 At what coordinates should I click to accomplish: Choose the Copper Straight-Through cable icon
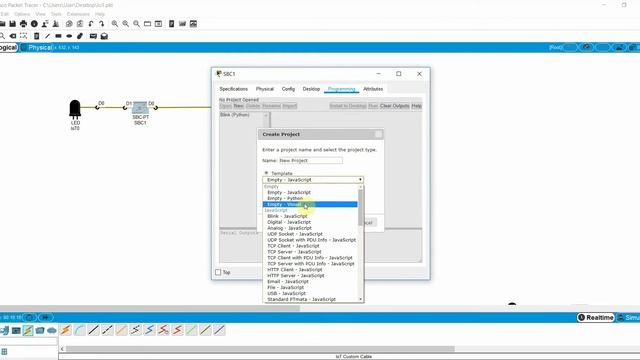pyautogui.click(x=93, y=330)
